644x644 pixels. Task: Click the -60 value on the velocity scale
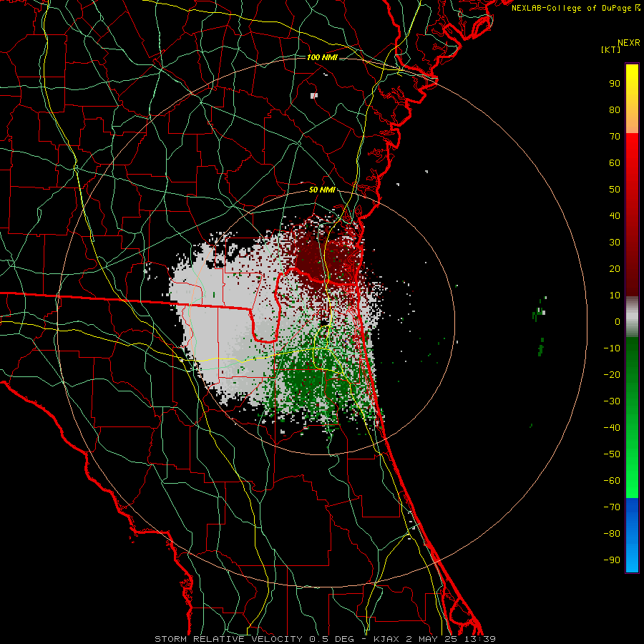point(612,481)
